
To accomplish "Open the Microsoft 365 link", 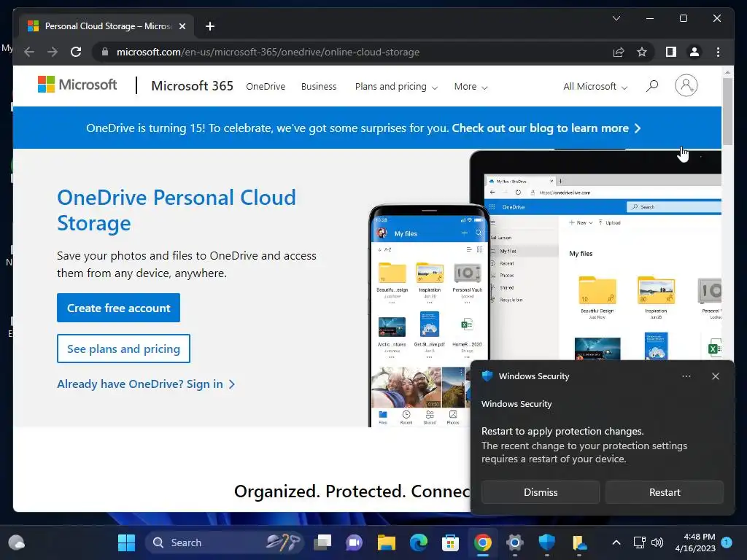I will click(192, 86).
